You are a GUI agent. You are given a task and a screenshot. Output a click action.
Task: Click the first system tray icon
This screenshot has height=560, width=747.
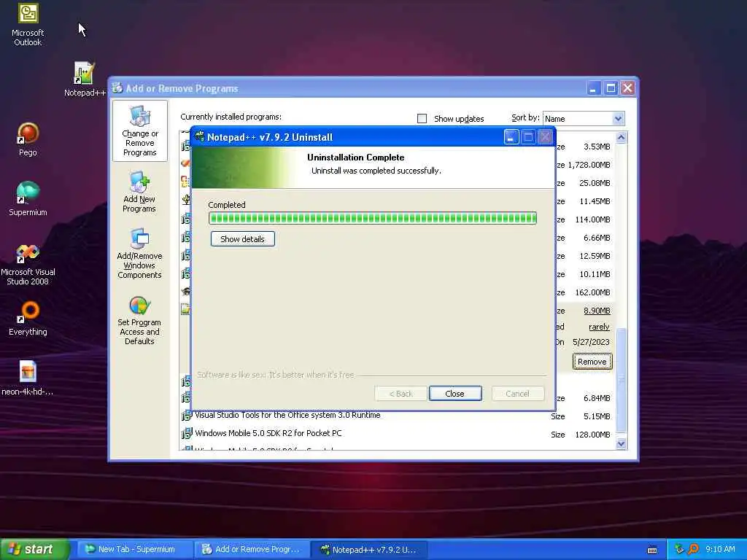tap(679, 549)
